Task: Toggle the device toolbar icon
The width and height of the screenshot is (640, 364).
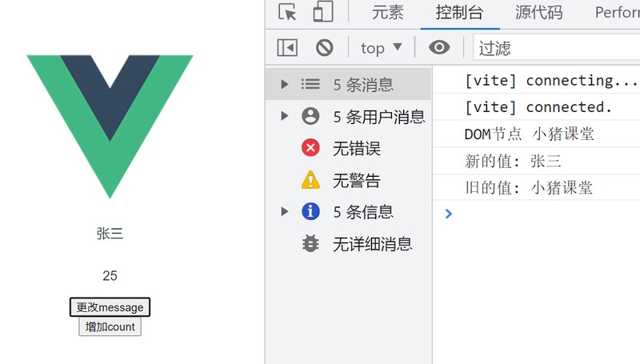Action: coord(323,12)
